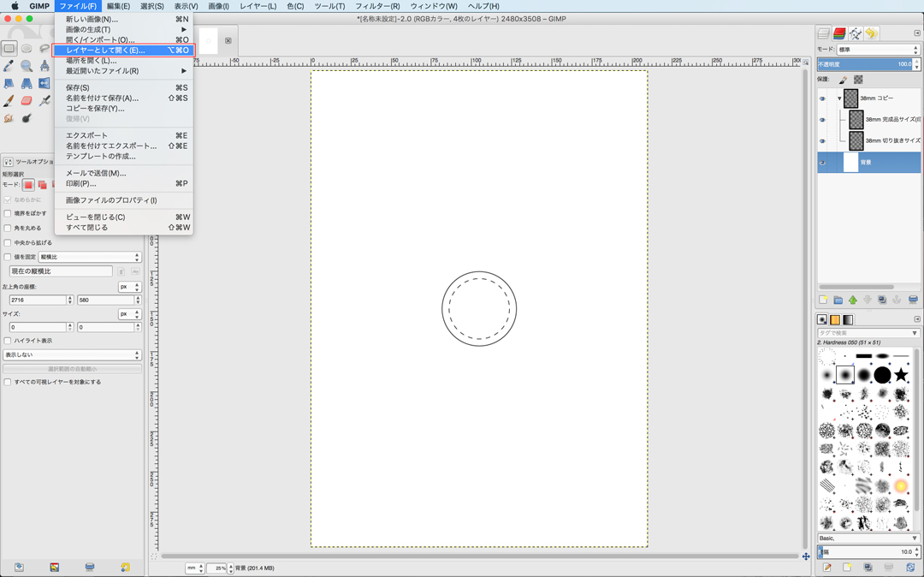Choose 名前を付けてエクスポート from the menu

(x=111, y=146)
